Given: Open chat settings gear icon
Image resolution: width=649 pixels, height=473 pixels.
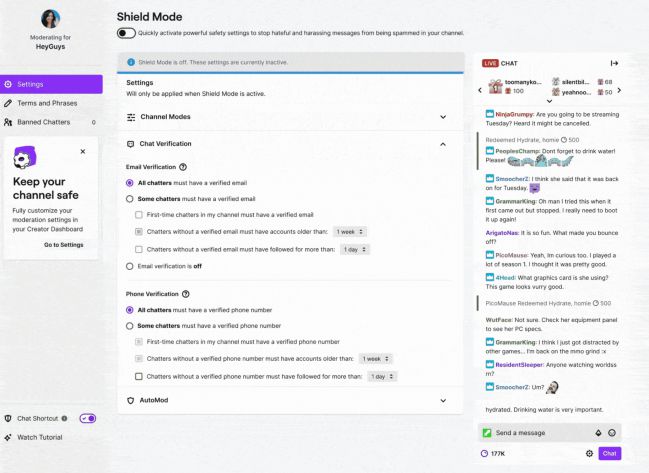Looking at the screenshot, I should click(589, 454).
